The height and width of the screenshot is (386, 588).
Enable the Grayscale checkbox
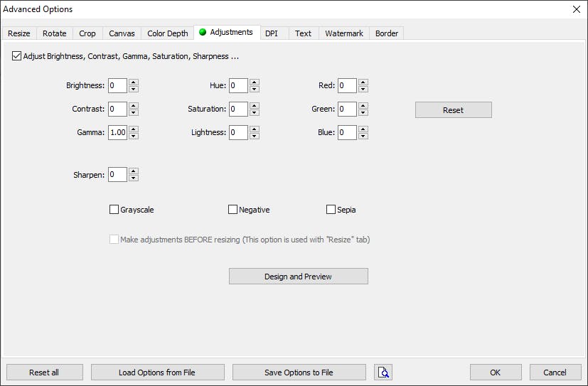[x=114, y=210]
